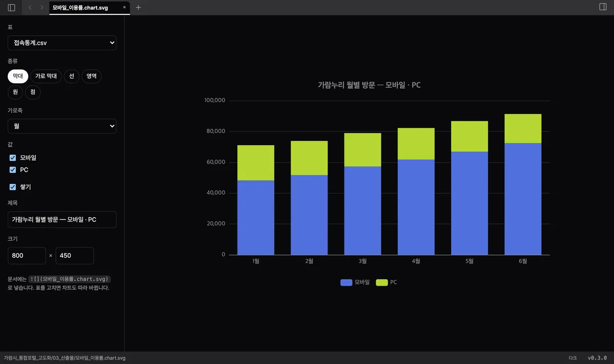Screen dimensions: 614x364
Task: Choose the 선 chart type
Action: pyautogui.click(x=72, y=76)
